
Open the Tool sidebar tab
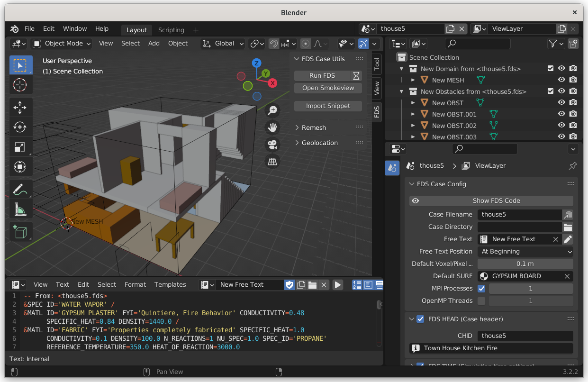(377, 64)
